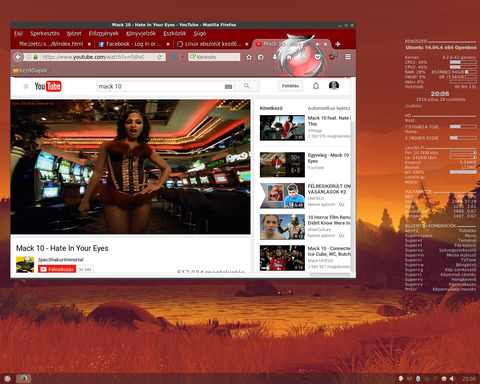This screenshot has width=480, height=384.
Task: Open the YouTube guide hamburger menu
Action: point(26,86)
